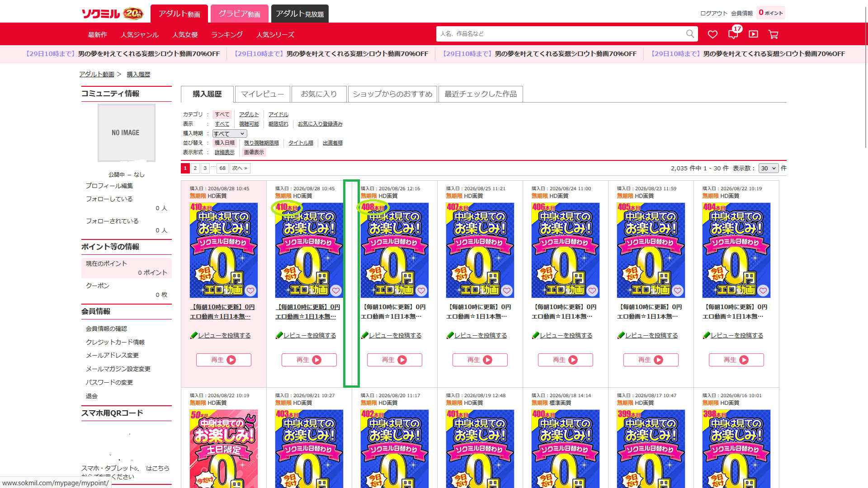Go to next page 次へ
This screenshot has width=868, height=488.
[240, 168]
